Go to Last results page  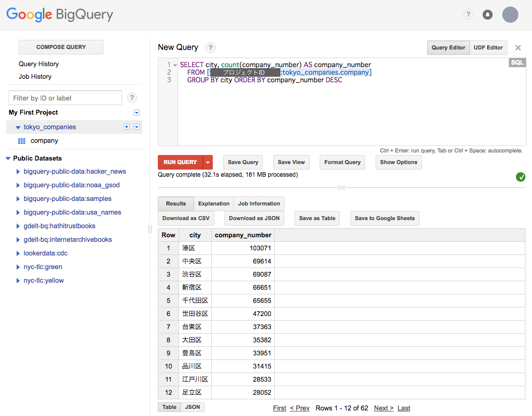404,408
